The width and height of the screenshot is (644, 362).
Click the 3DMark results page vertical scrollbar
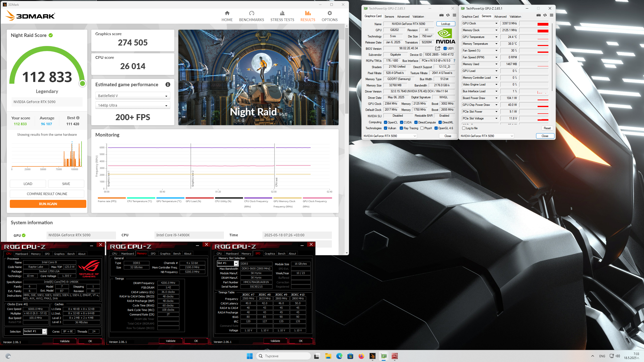pyautogui.click(x=347, y=70)
